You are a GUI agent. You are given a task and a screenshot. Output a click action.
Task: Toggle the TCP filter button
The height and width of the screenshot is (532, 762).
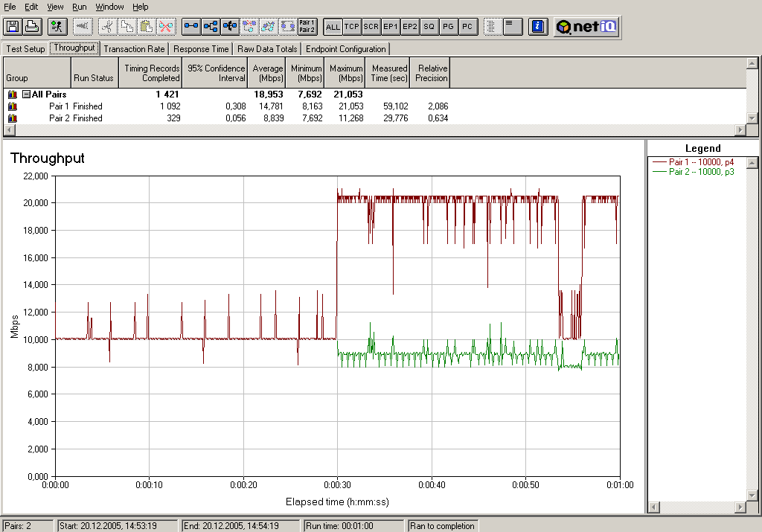tap(352, 27)
